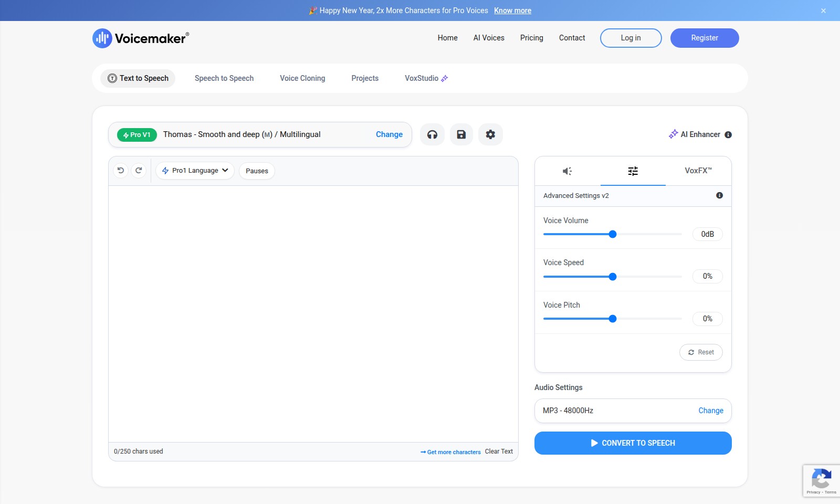Viewport: 840px width, 504px height.
Task: Click the Voice Pitch 0% value box
Action: click(x=707, y=319)
